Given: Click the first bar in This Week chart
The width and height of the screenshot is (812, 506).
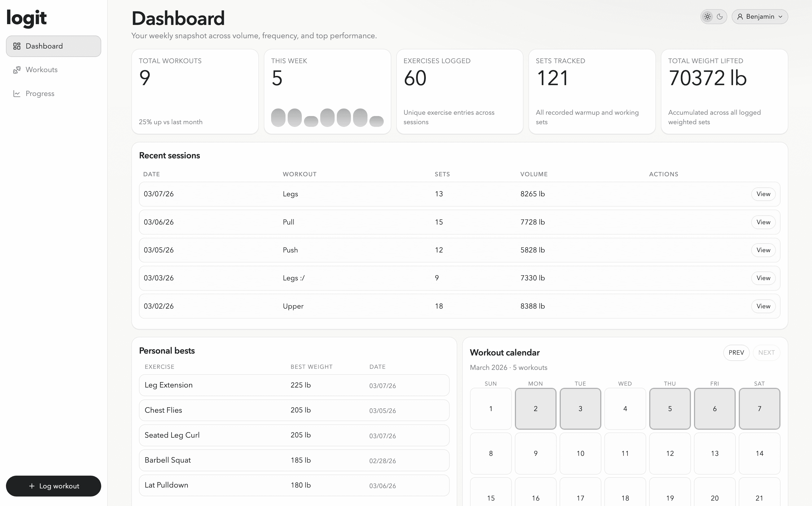Looking at the screenshot, I should (278, 118).
